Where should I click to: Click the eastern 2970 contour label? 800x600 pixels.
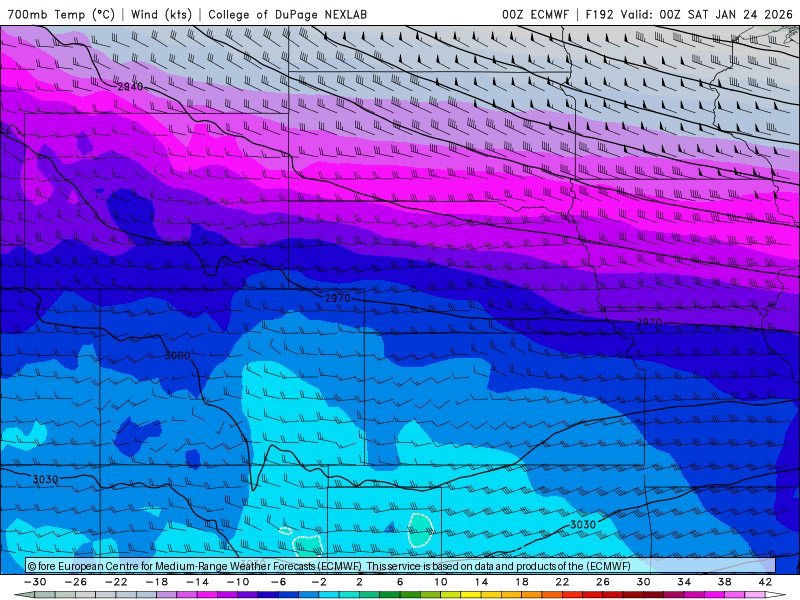tap(649, 322)
